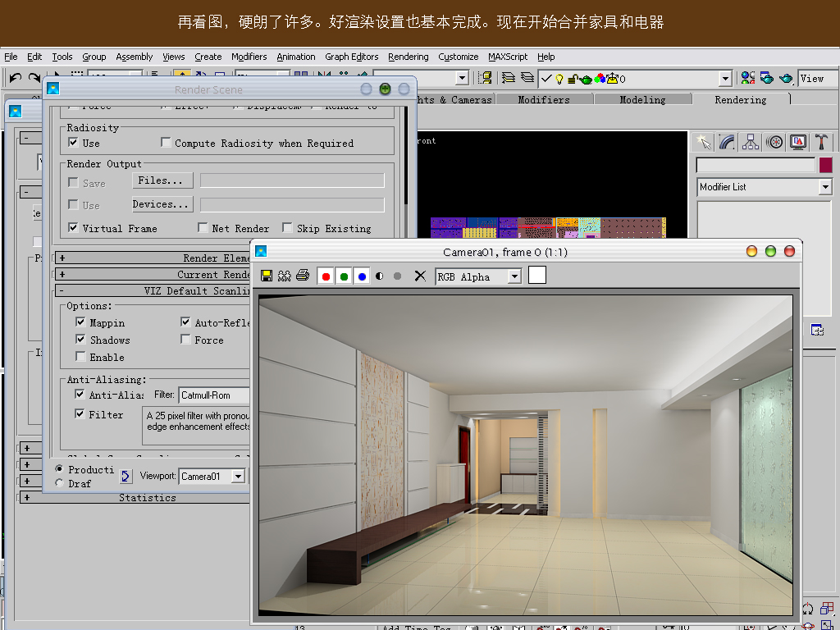
Task: Click the swap render settings arrow button
Action: [126, 477]
